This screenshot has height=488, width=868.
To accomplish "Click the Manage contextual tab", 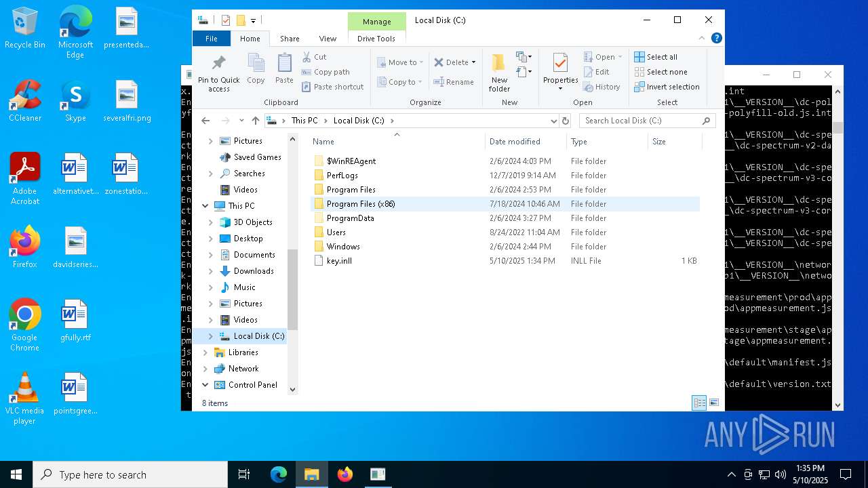I will click(376, 22).
